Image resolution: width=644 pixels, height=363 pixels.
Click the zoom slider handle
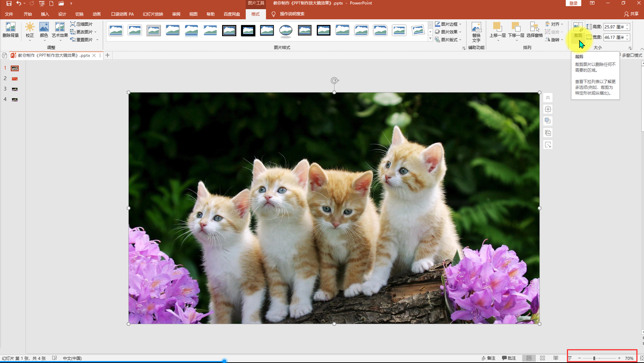click(x=594, y=358)
